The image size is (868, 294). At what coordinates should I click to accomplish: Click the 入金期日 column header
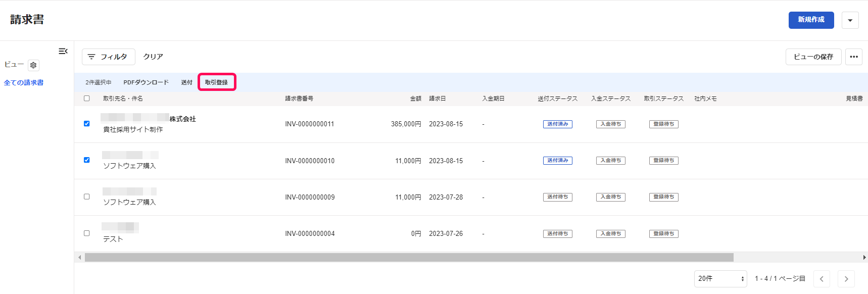pos(493,99)
